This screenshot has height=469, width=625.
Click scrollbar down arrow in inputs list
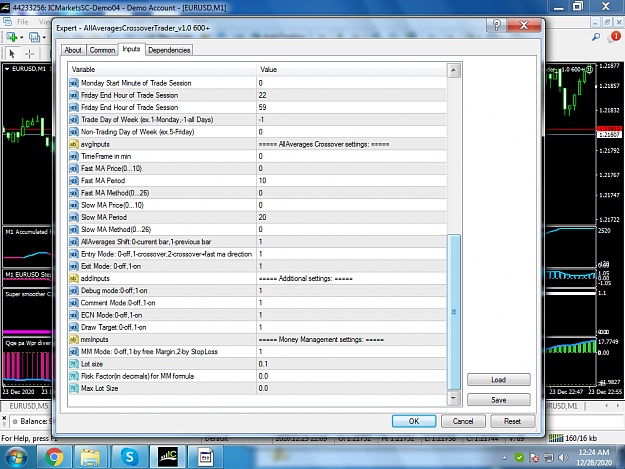coord(454,398)
